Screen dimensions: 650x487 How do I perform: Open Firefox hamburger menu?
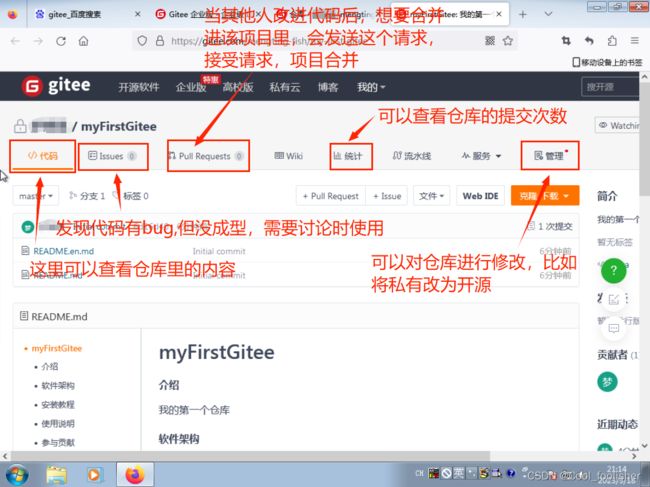(x=635, y=41)
